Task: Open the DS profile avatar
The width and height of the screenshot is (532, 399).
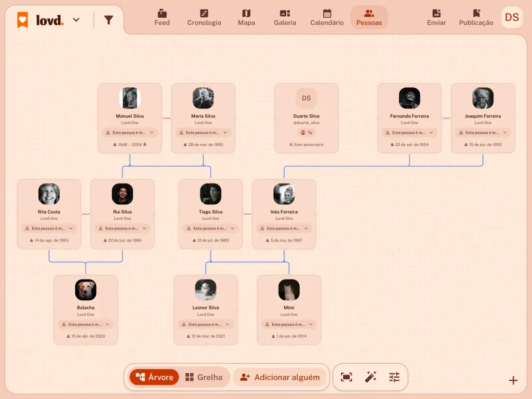Action: point(512,17)
